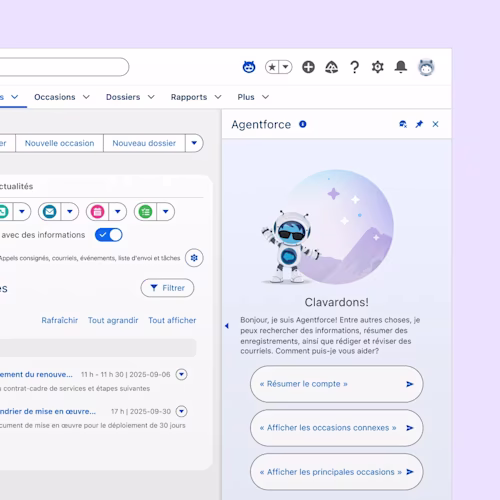The width and height of the screenshot is (500, 500).
Task: Open the email activity dropdown arrow
Action: (70, 212)
